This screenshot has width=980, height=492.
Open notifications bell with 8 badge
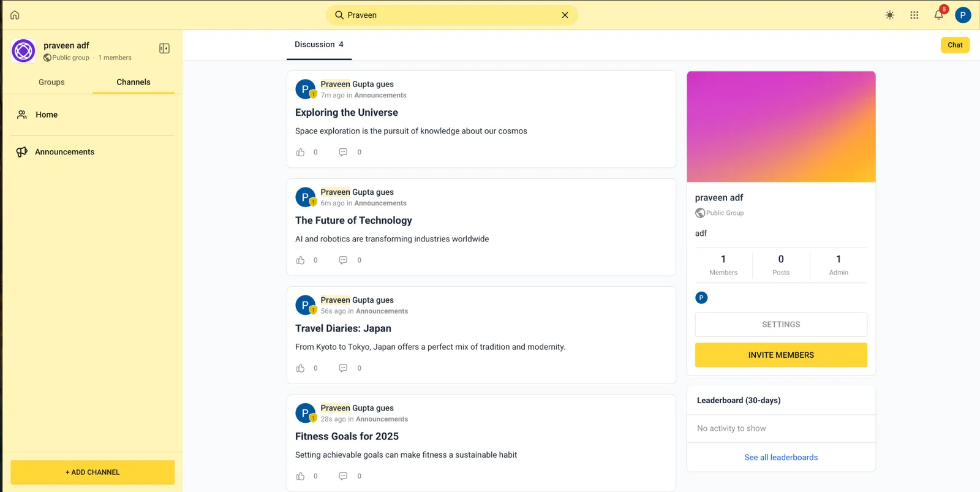point(940,13)
